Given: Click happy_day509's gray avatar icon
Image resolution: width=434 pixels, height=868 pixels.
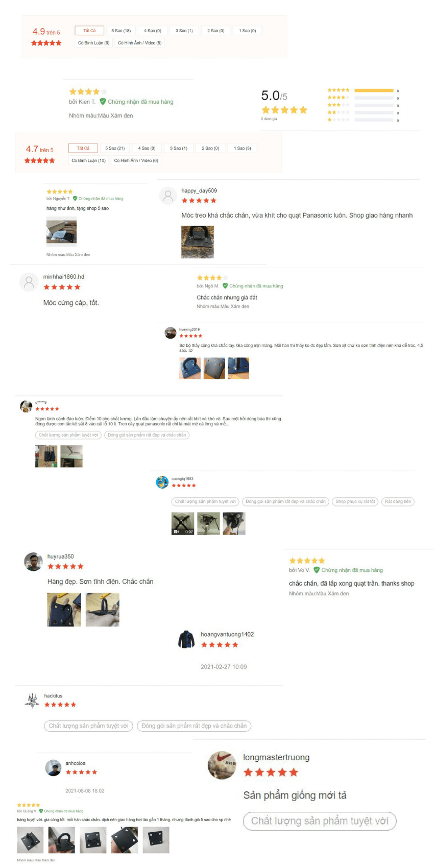Looking at the screenshot, I should (168, 196).
